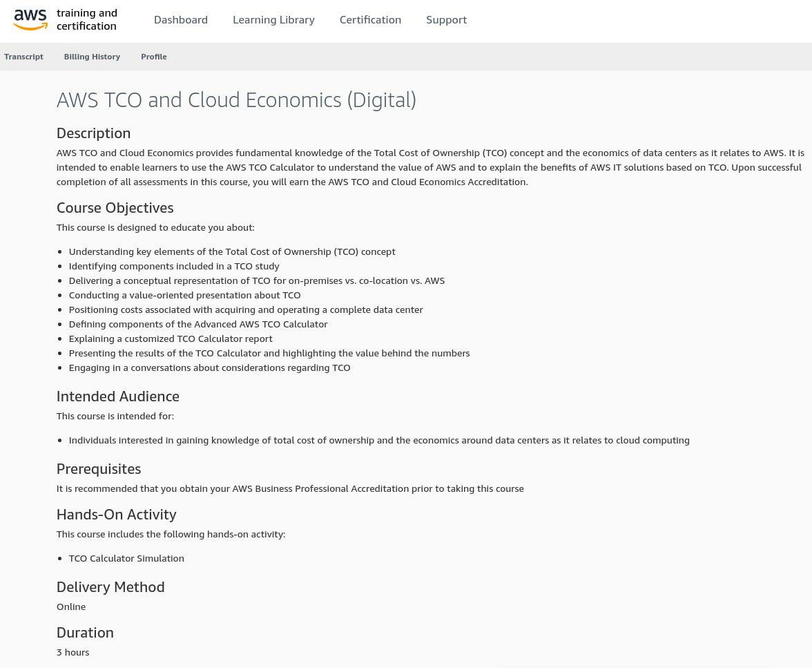812x668 pixels.
Task: Open the Learning Library menu item
Action: [273, 20]
